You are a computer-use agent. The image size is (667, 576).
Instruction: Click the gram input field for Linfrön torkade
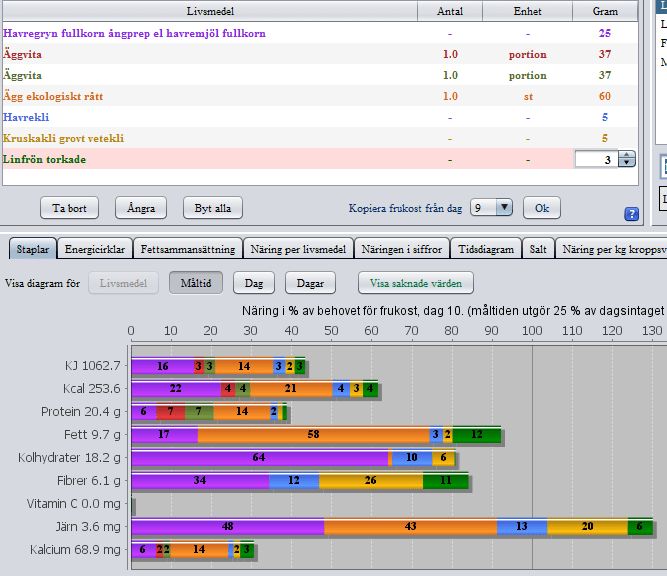(x=596, y=159)
